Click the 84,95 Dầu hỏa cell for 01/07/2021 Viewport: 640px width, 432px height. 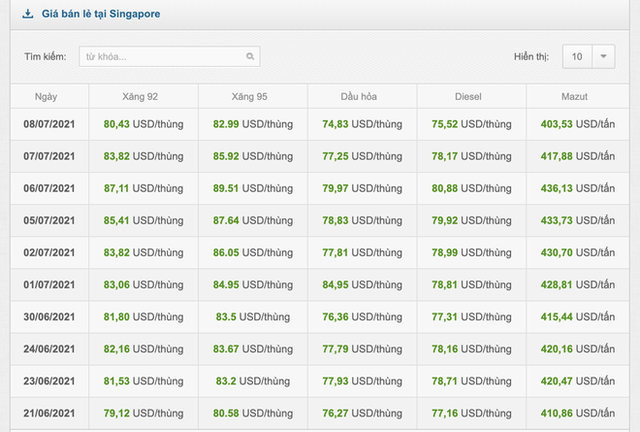(362, 285)
